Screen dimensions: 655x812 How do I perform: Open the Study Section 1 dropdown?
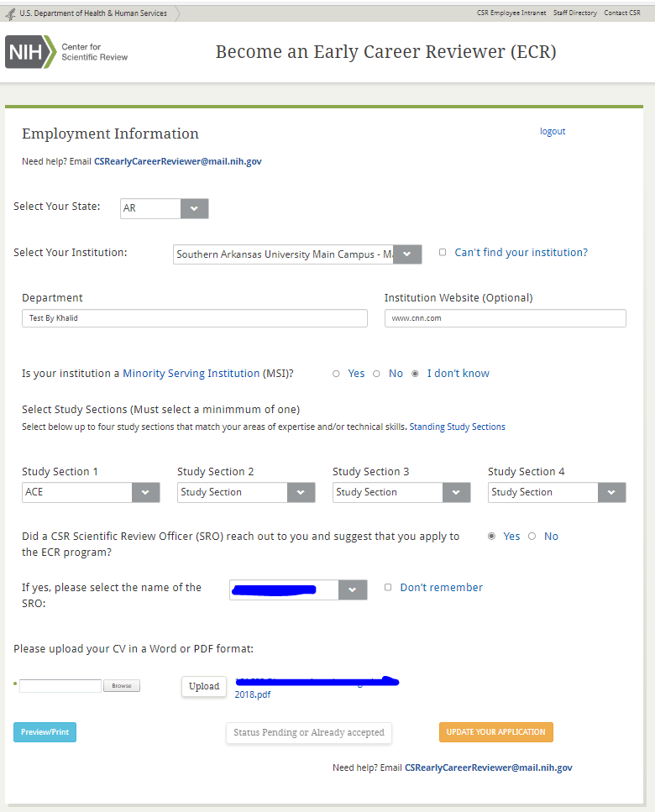click(145, 492)
